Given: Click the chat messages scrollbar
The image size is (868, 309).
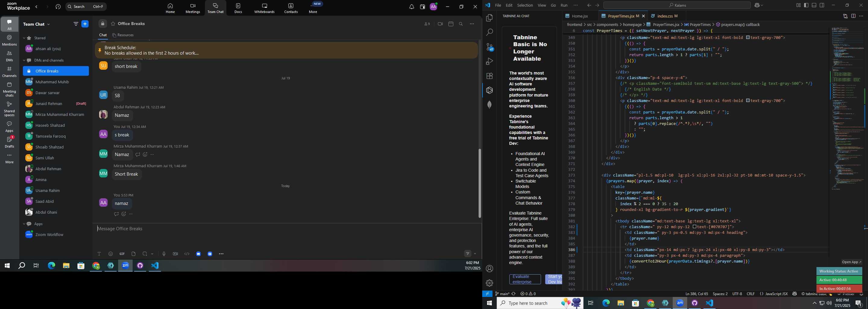Looking at the screenshot, I should pos(480,183).
